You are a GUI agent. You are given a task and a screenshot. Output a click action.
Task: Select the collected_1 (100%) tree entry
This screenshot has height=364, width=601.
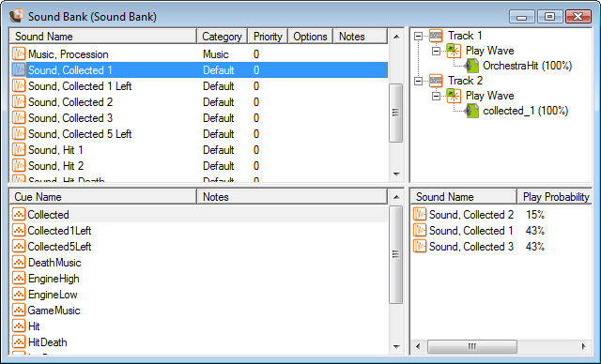(x=526, y=111)
